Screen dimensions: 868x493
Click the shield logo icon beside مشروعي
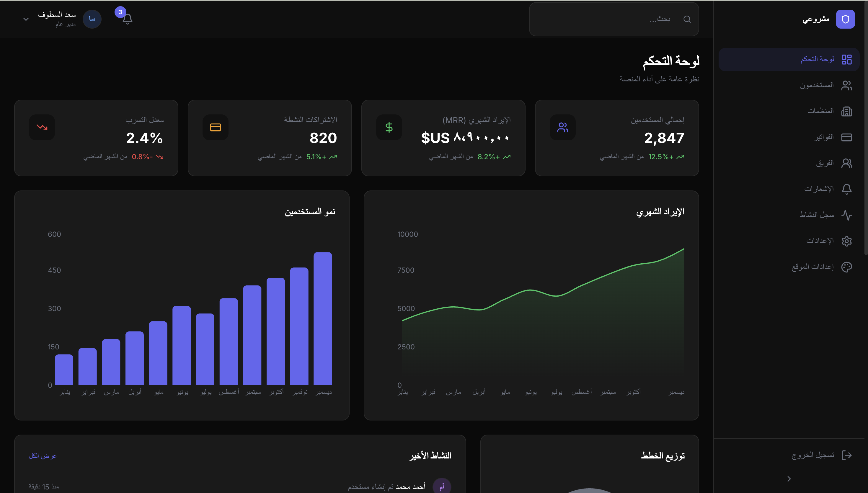point(845,19)
